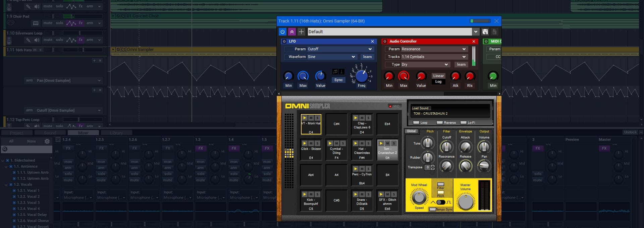
Task: Click the speaker icon on Silverware Loop track
Action: (37, 40)
